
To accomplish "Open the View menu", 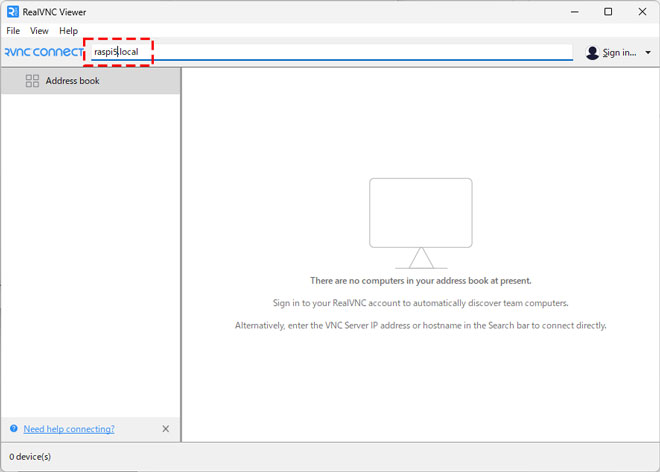I will click(x=39, y=31).
